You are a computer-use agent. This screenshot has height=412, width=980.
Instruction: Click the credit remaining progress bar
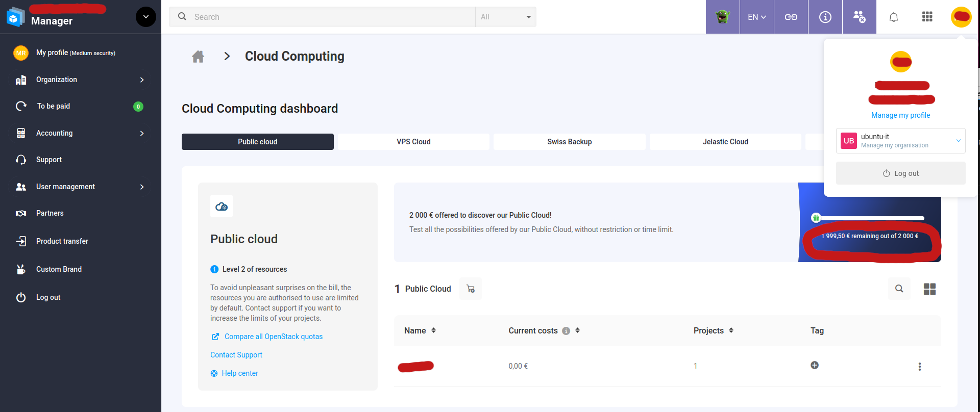pyautogui.click(x=870, y=218)
